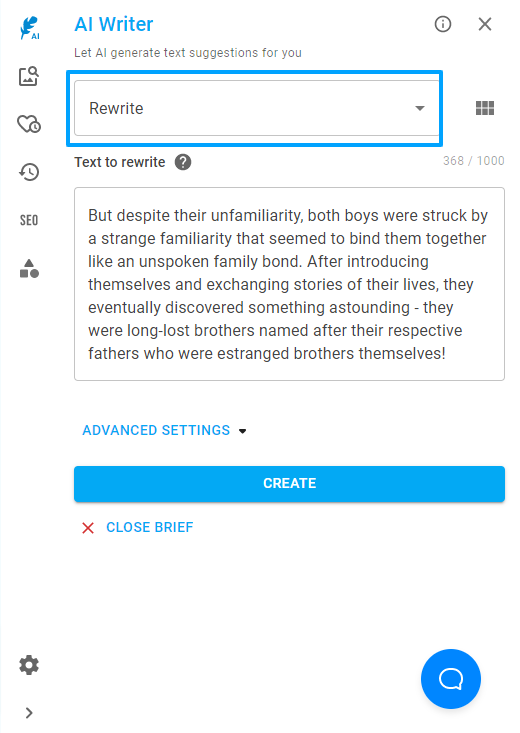520x733 pixels.
Task: Open the AI Writer feather icon
Action: [29, 28]
